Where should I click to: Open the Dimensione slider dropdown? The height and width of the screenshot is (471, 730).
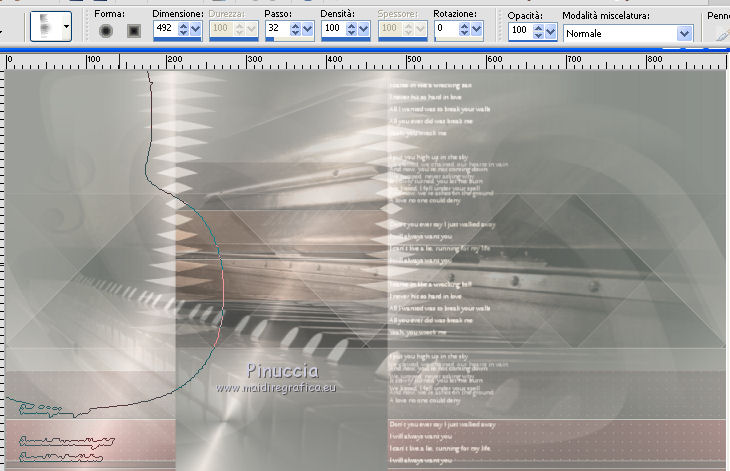click(196, 29)
